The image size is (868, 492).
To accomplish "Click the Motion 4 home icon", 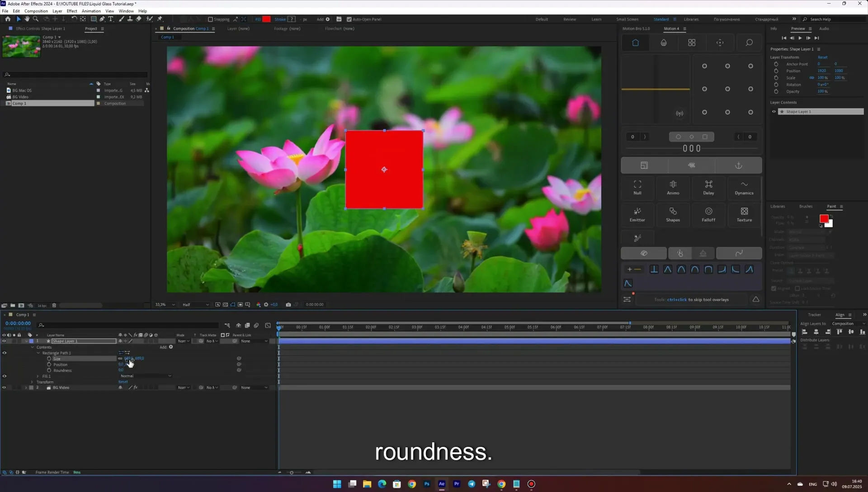I will tap(635, 43).
